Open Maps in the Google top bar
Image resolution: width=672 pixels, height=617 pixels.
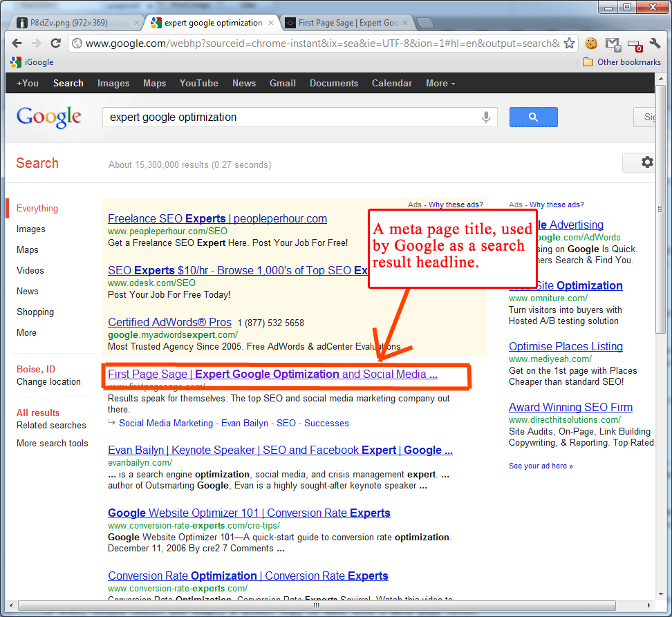(154, 83)
